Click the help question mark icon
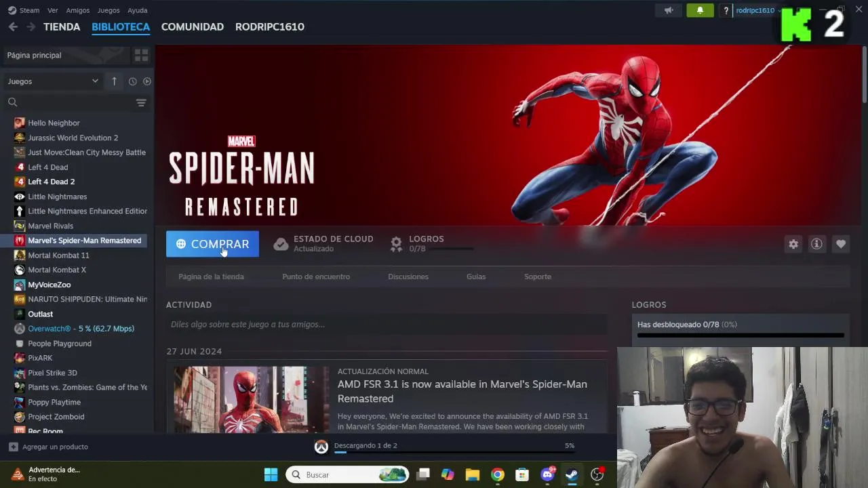 pyautogui.click(x=726, y=10)
